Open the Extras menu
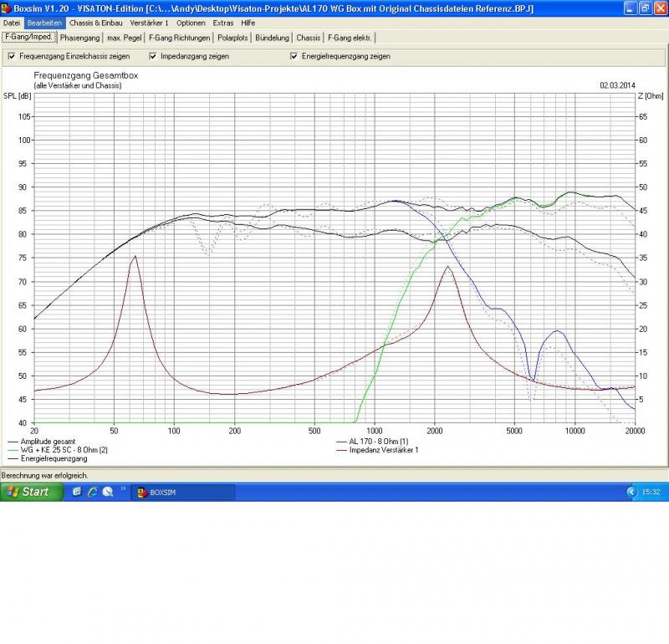Viewport: 669px width, 644px height. [x=223, y=23]
